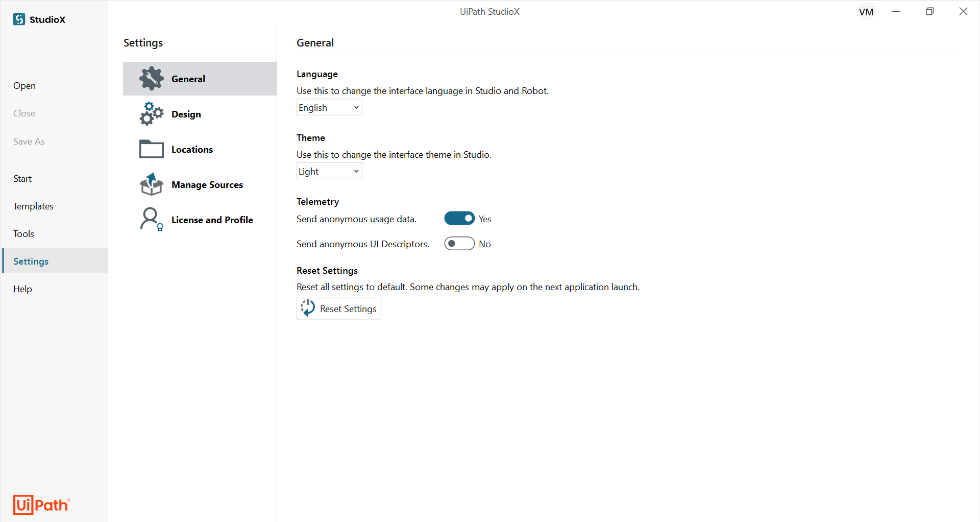980x522 pixels.
Task: Expand the Theme dropdown showing Light
Action: click(x=329, y=171)
